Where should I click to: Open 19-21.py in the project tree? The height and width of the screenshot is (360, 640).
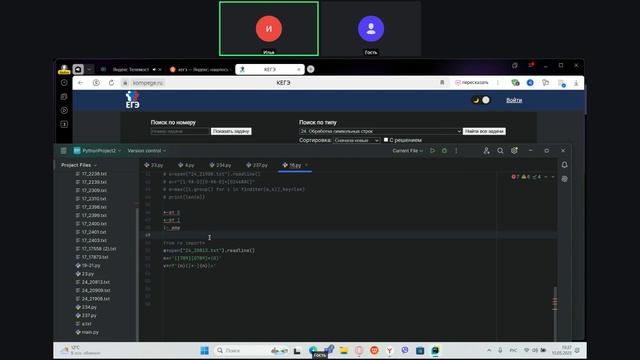point(88,265)
